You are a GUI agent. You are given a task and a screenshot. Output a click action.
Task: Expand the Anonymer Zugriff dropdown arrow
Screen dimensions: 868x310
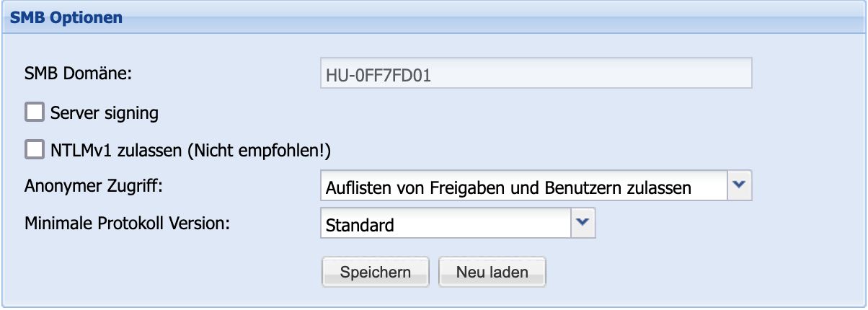click(738, 186)
